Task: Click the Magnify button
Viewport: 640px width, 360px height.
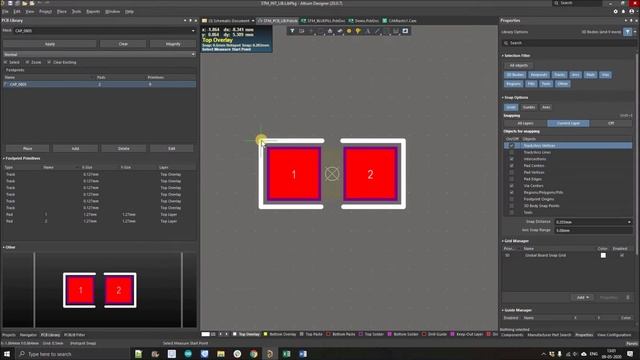Action: coord(173,44)
